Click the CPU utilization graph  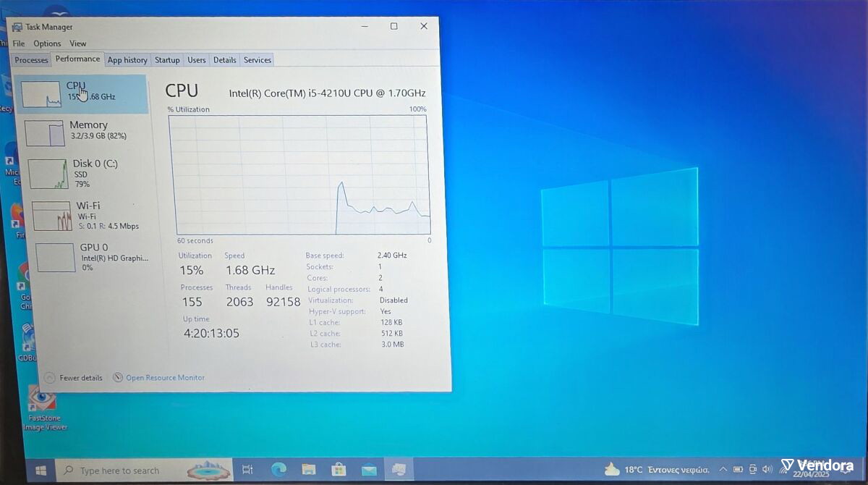coord(299,174)
